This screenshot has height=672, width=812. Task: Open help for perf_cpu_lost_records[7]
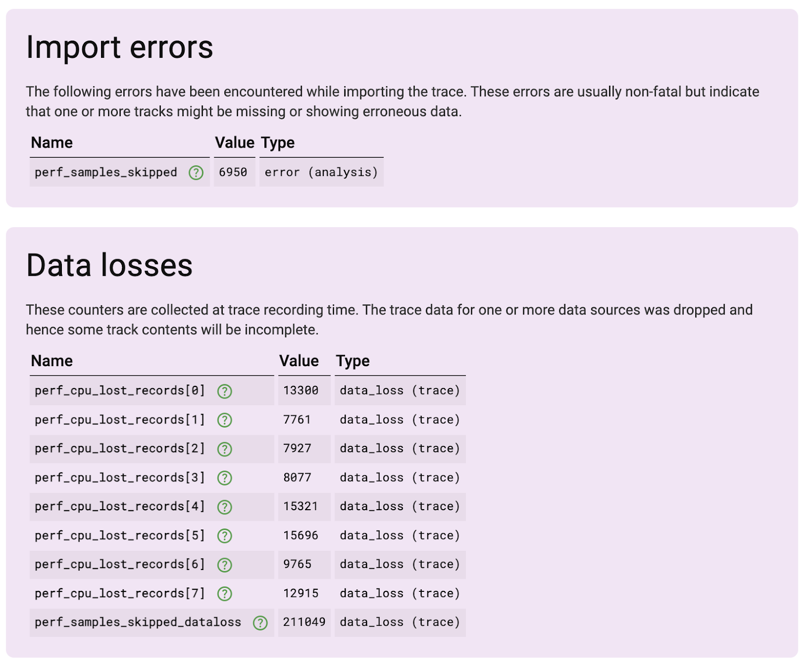point(225,593)
